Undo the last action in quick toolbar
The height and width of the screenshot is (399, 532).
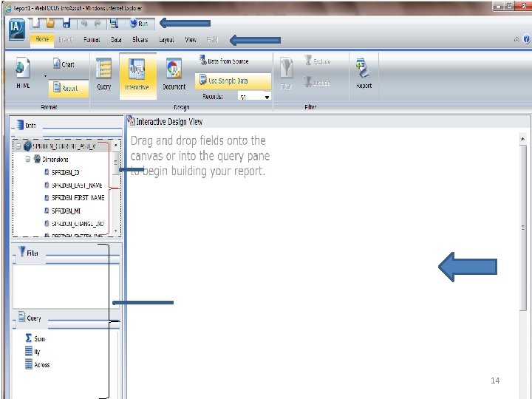pyautogui.click(x=84, y=23)
